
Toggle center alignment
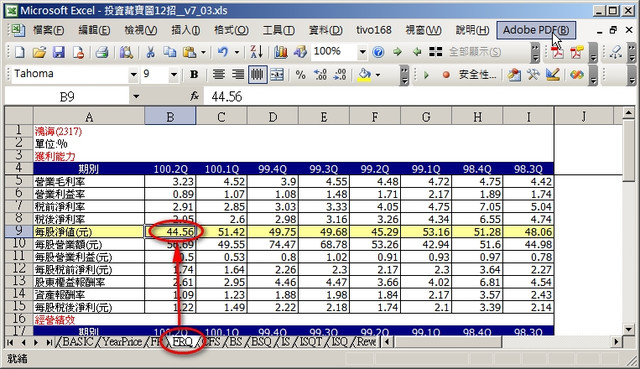tap(219, 75)
